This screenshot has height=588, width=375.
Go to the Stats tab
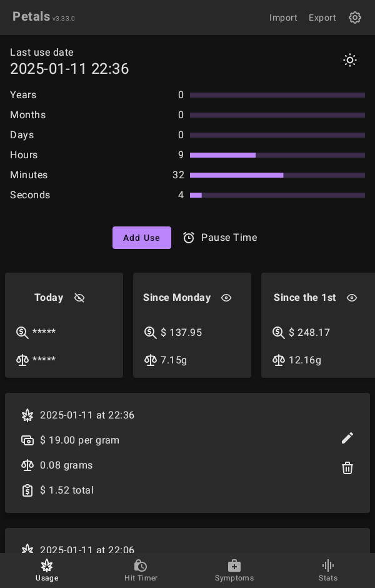pos(328,570)
